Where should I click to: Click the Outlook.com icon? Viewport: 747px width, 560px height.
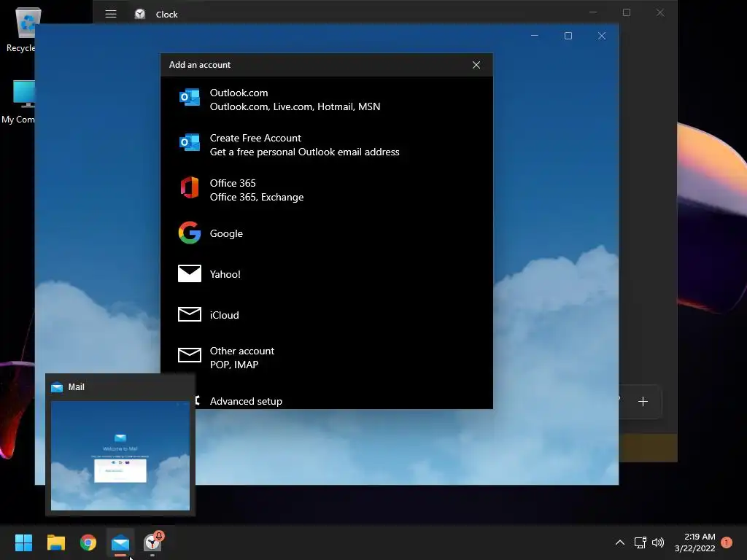coord(190,97)
